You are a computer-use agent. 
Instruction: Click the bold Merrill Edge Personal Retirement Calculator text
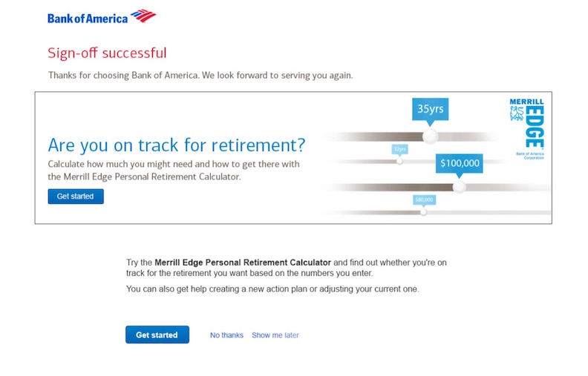(x=243, y=263)
